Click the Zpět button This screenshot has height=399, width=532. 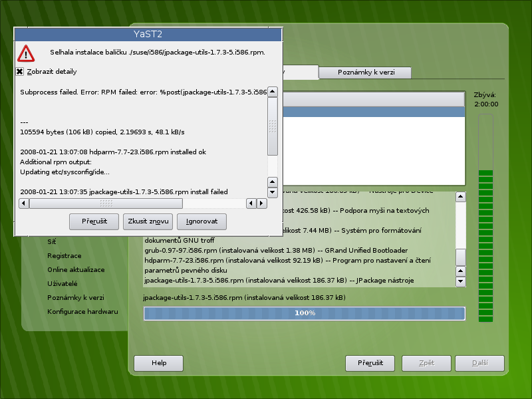click(426, 363)
